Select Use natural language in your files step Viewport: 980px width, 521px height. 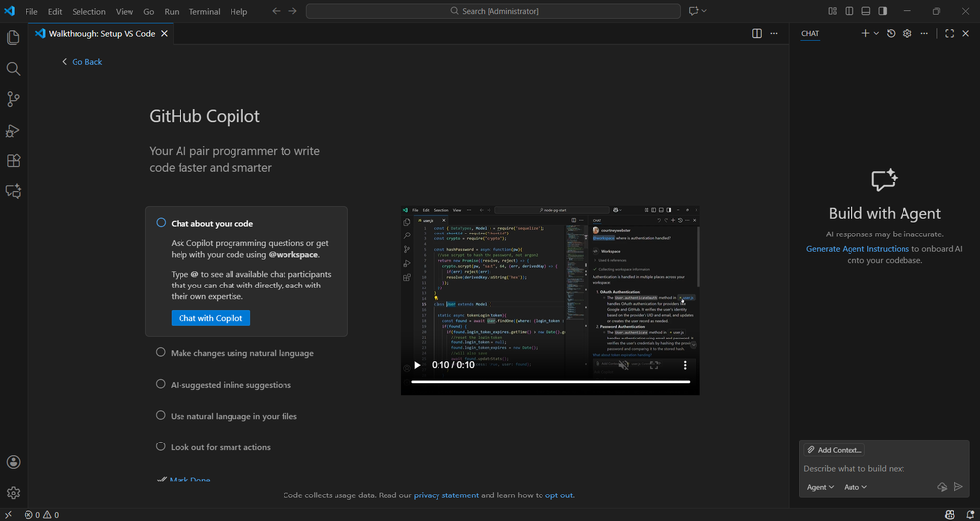click(x=233, y=416)
